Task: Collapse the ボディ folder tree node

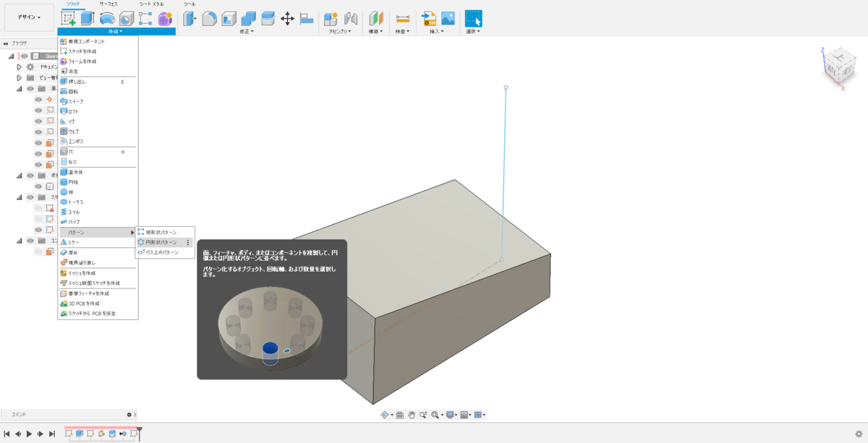Action: 20,175
